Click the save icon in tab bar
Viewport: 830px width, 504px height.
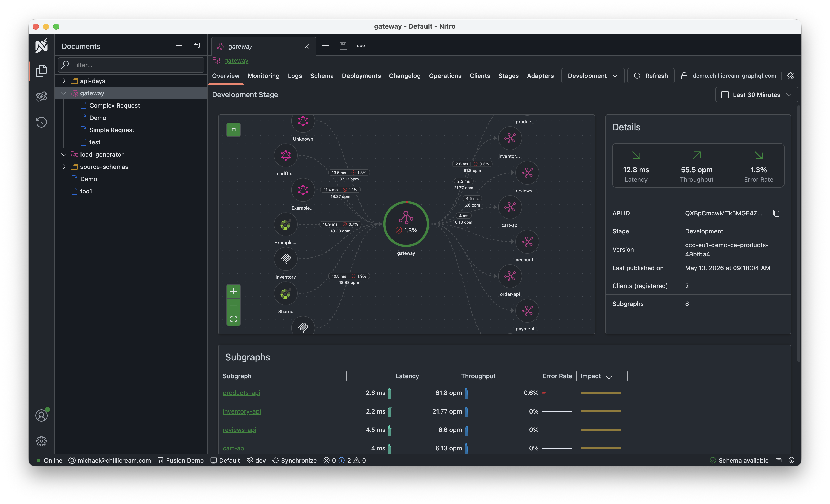point(343,46)
